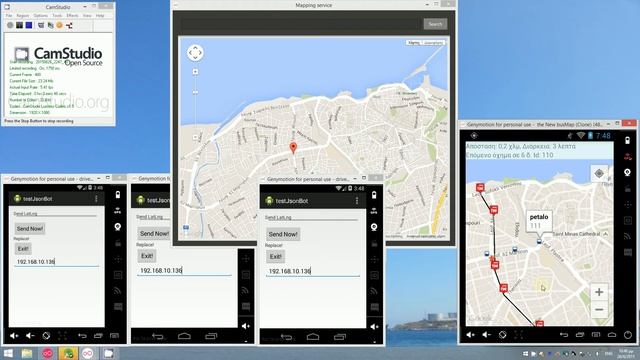This screenshot has width=640, height=360.
Task: Click the map pan control circle
Action: [195, 53]
